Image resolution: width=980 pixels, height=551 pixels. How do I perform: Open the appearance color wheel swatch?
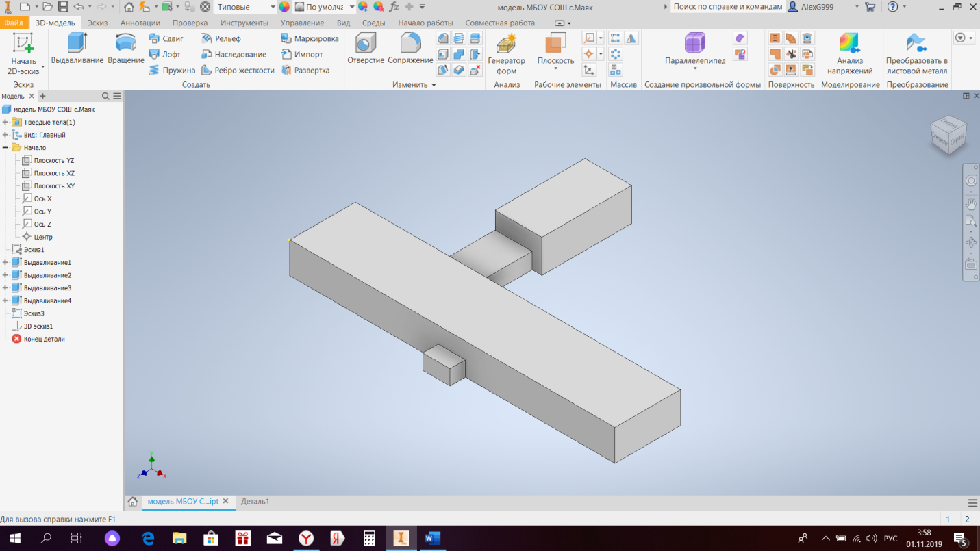(x=284, y=6)
